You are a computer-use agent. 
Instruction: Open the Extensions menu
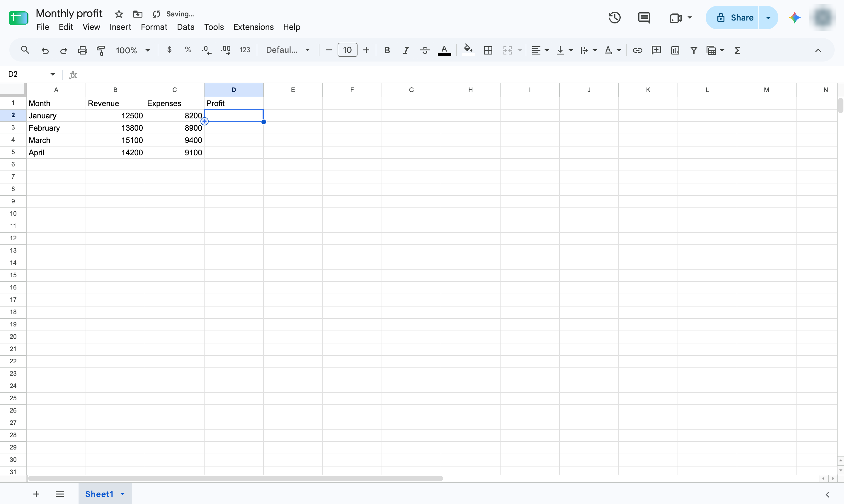253,27
